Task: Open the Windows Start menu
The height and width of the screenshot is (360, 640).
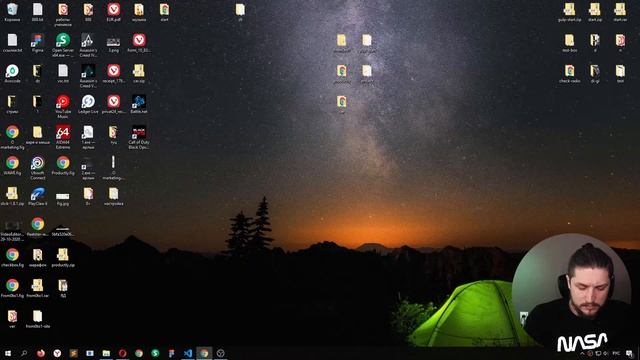Action: [8, 353]
